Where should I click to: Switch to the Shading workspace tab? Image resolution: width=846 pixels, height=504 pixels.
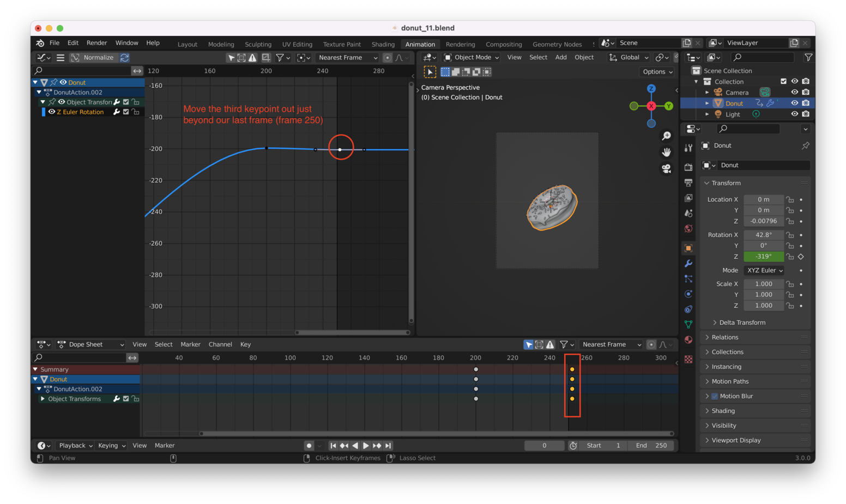pos(383,44)
